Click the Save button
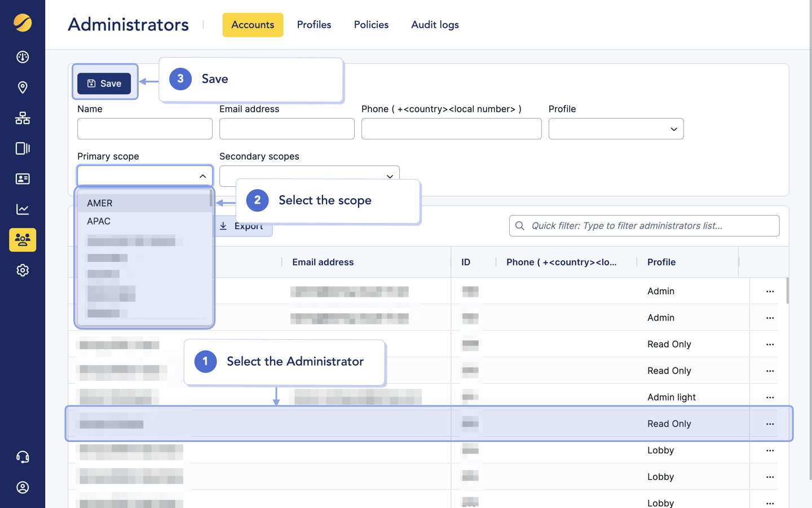 point(104,84)
